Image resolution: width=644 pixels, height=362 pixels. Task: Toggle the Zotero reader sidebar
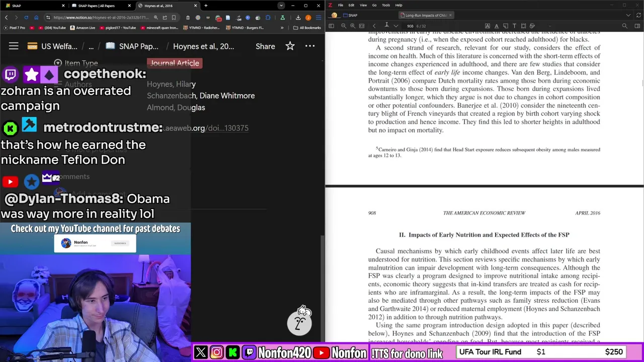pyautogui.click(x=331, y=26)
